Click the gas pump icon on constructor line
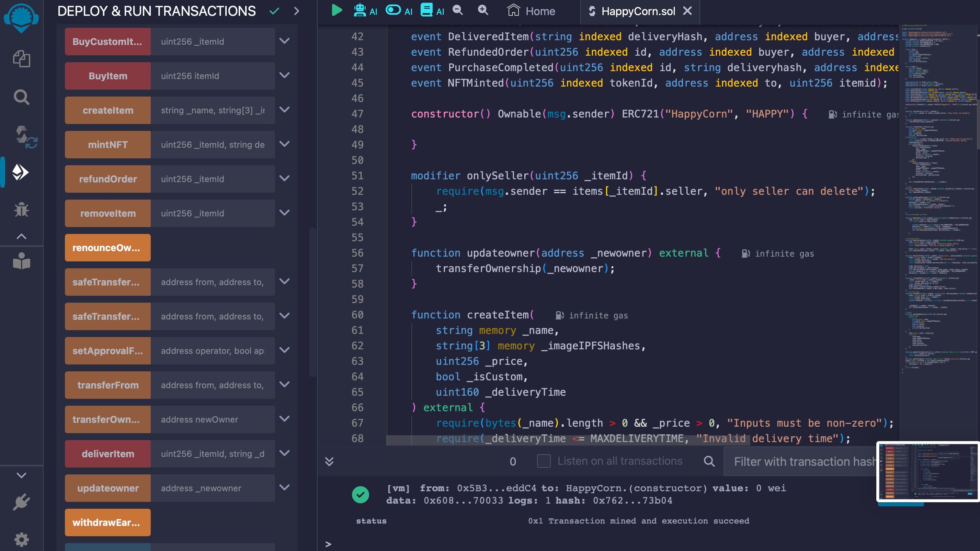The height and width of the screenshot is (551, 980). click(832, 114)
